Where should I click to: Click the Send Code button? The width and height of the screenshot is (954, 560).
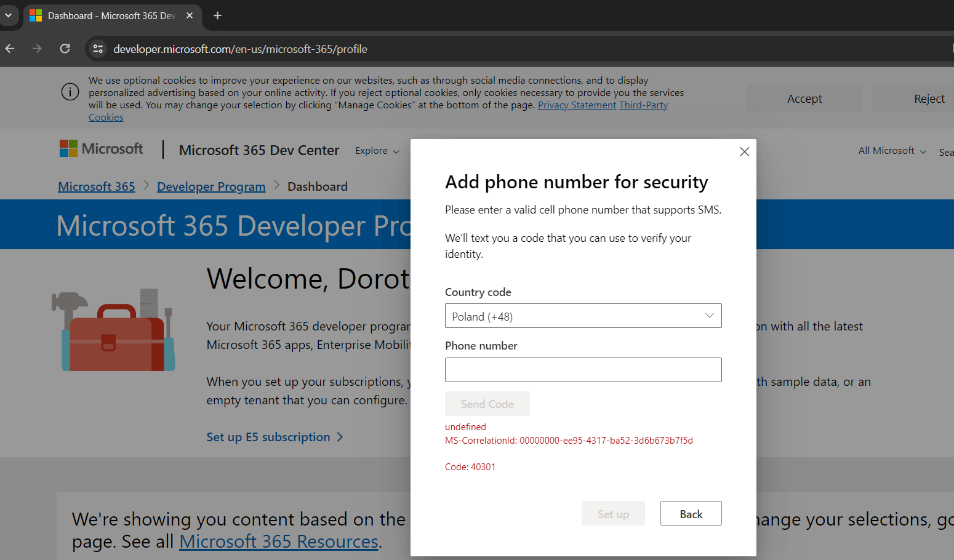coord(487,404)
